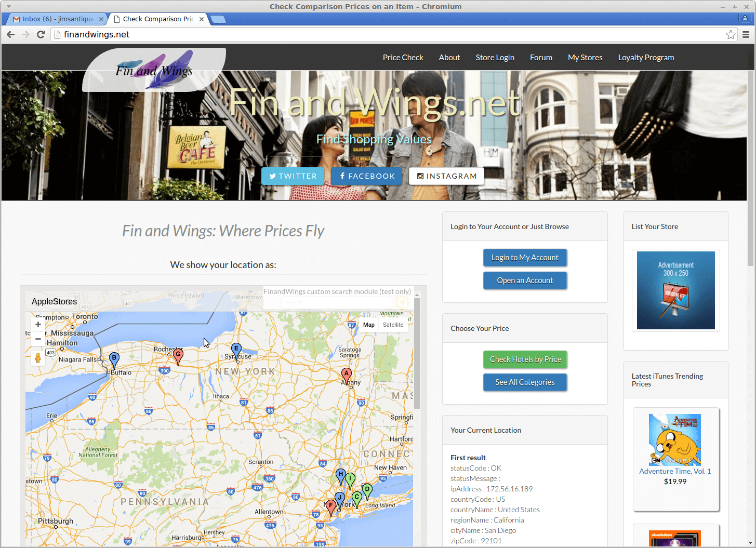Zoom in on the map
The image size is (756, 548).
[x=38, y=325]
